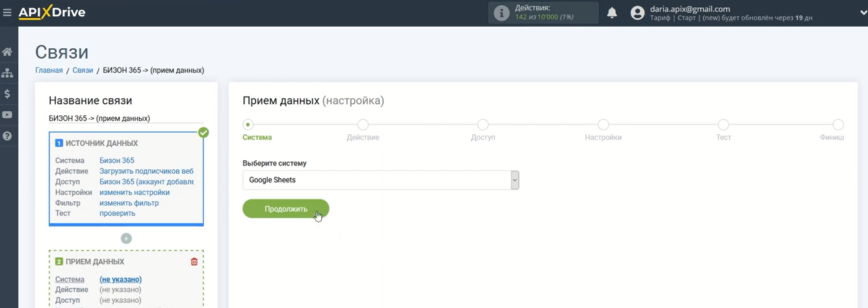Click the account email daria.apix@gmail.com
The height and width of the screenshot is (308, 868).
pyautogui.click(x=690, y=9)
